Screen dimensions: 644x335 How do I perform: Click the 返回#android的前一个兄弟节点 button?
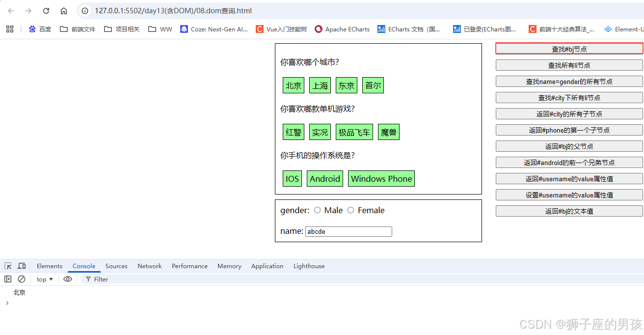pos(569,162)
